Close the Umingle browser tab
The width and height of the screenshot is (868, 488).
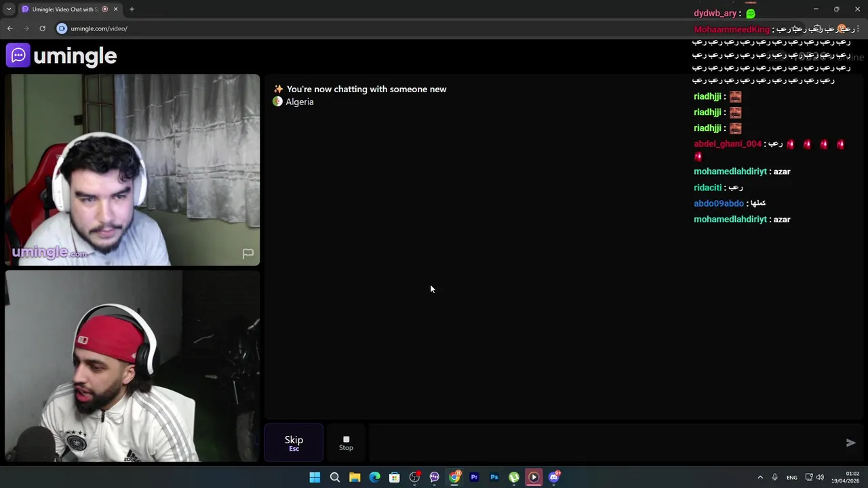pyautogui.click(x=115, y=9)
